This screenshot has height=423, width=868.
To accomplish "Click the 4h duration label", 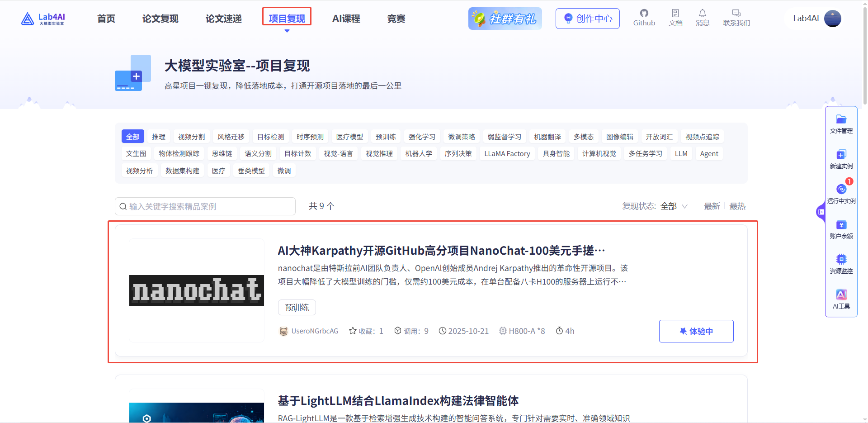I will pyautogui.click(x=565, y=331).
